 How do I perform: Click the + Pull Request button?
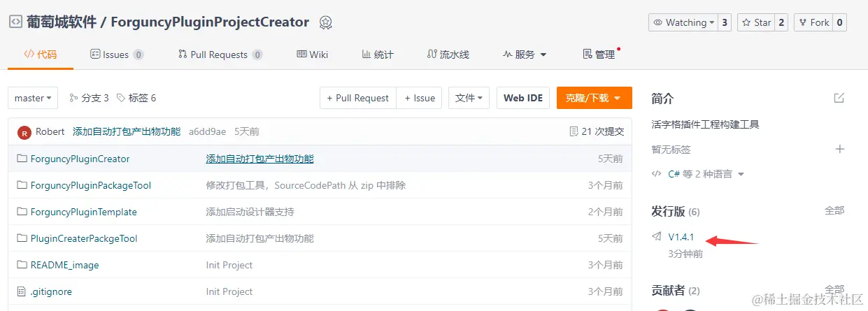point(358,98)
